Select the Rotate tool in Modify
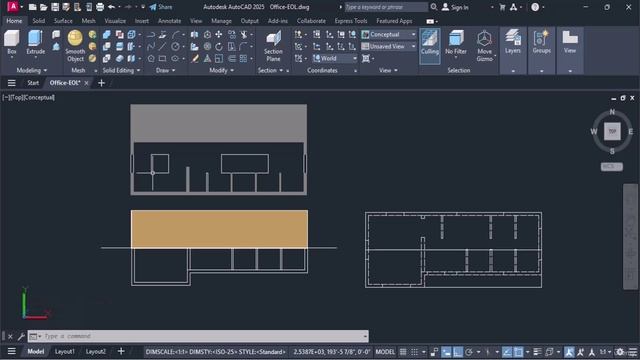The height and width of the screenshot is (360, 640). click(219, 47)
